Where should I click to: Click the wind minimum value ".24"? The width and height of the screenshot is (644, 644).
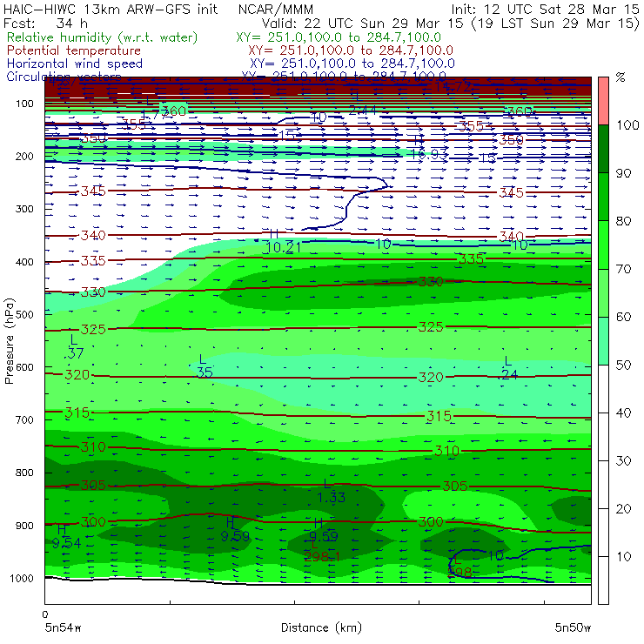(x=509, y=374)
